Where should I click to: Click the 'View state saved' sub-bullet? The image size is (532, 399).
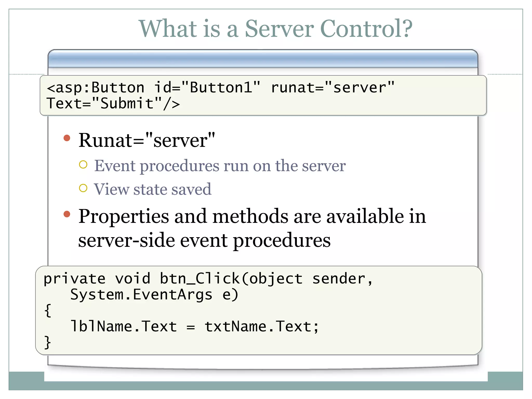click(152, 189)
